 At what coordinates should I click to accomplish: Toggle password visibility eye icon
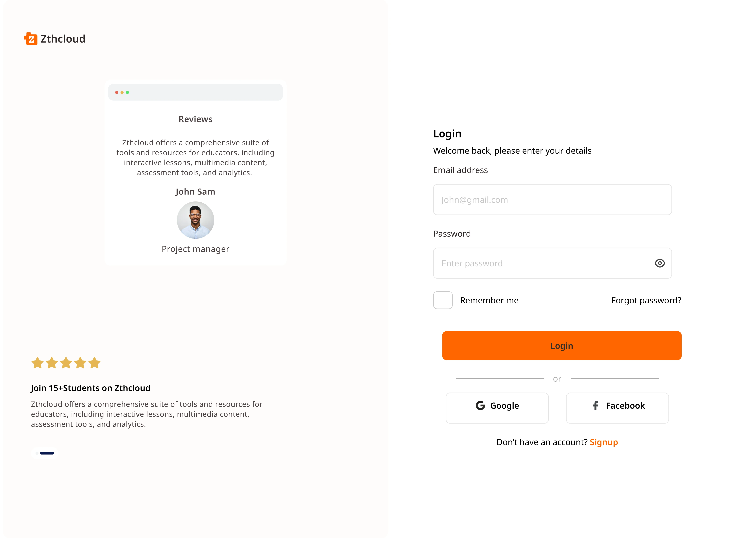[x=660, y=263]
